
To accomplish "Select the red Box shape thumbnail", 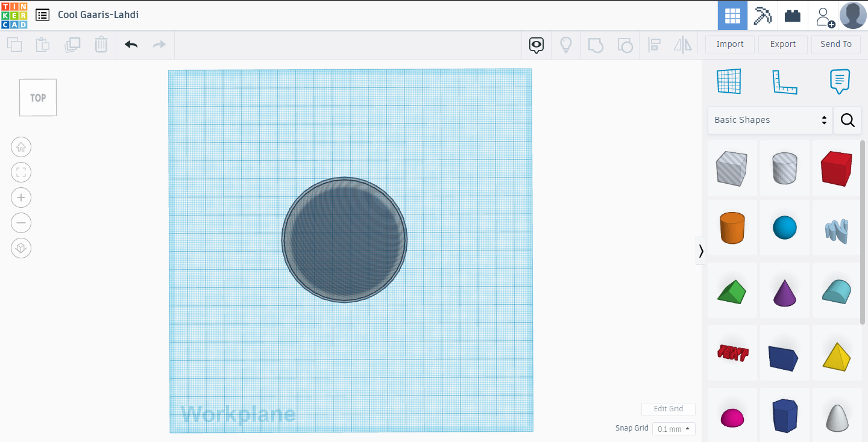I will click(836, 168).
